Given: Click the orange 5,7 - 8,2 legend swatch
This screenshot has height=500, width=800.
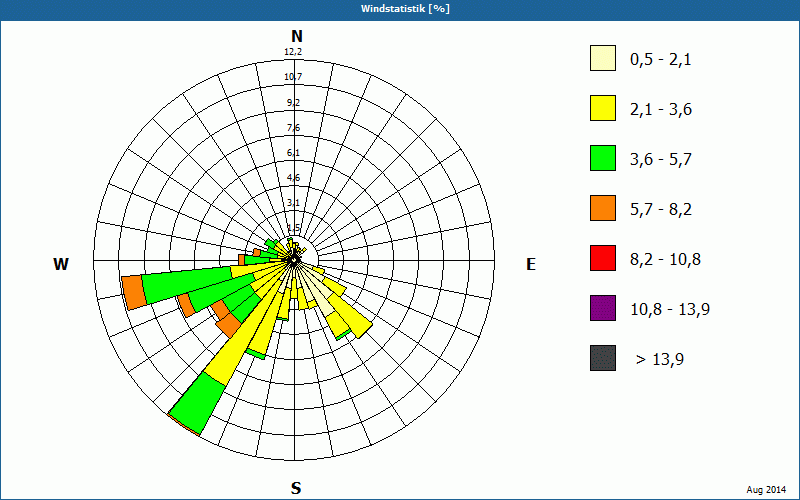Looking at the screenshot, I should [603, 208].
